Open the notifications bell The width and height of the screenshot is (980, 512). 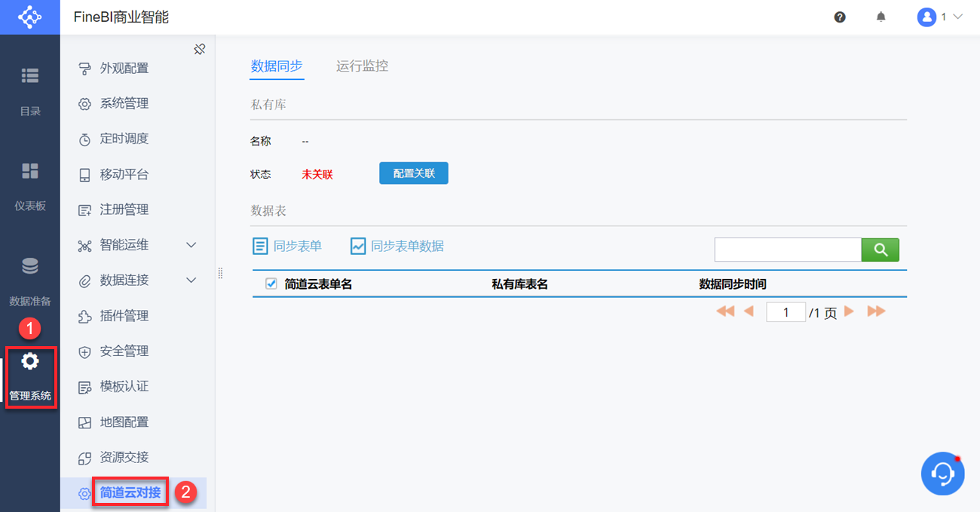point(880,17)
